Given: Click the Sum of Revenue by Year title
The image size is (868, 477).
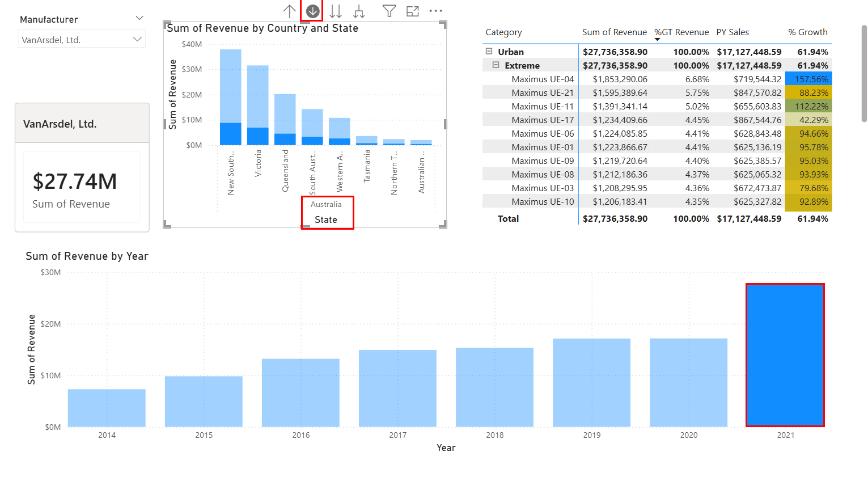Looking at the screenshot, I should tap(87, 256).
